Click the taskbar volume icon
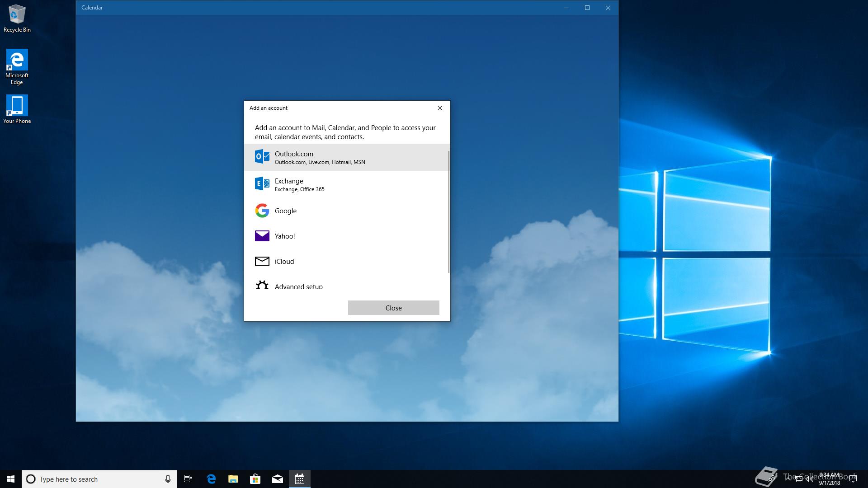Viewport: 868px width, 488px height. (809, 479)
